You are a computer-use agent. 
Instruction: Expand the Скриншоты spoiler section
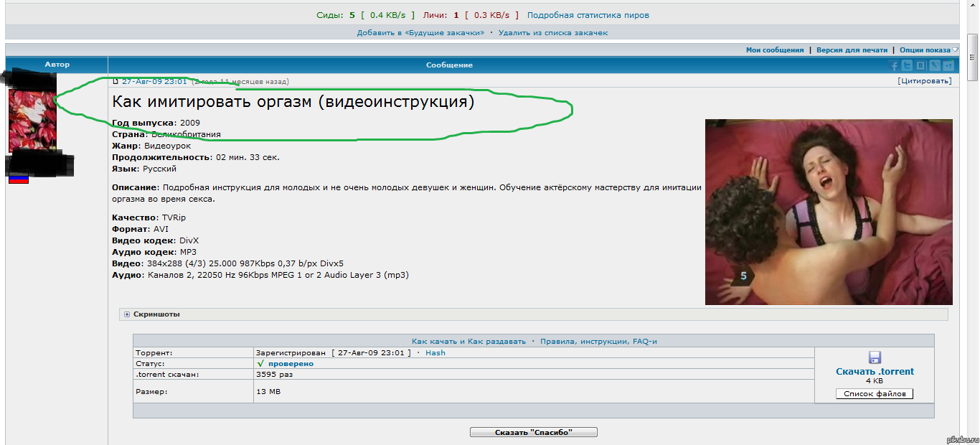pyautogui.click(x=127, y=314)
